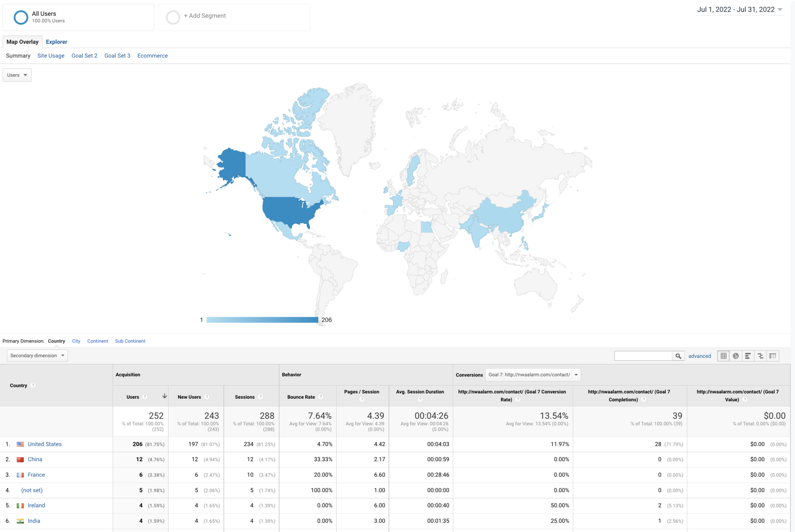Switch to data table view icon

pos(723,356)
